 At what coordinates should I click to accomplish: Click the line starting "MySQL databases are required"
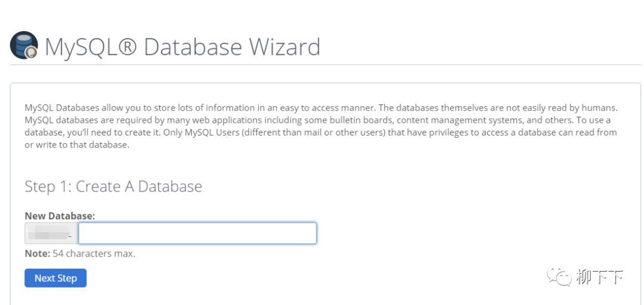click(317, 120)
